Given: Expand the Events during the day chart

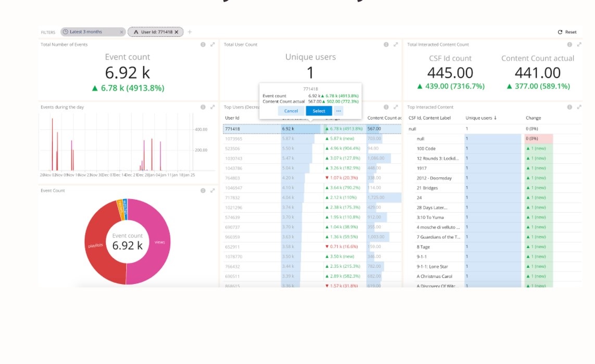Looking at the screenshot, I should click(212, 107).
